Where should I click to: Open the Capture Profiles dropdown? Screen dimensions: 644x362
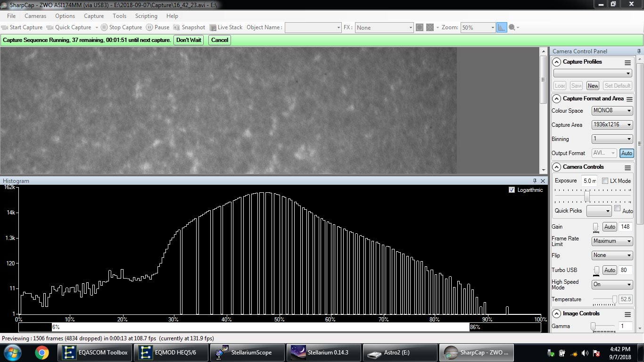click(x=593, y=74)
